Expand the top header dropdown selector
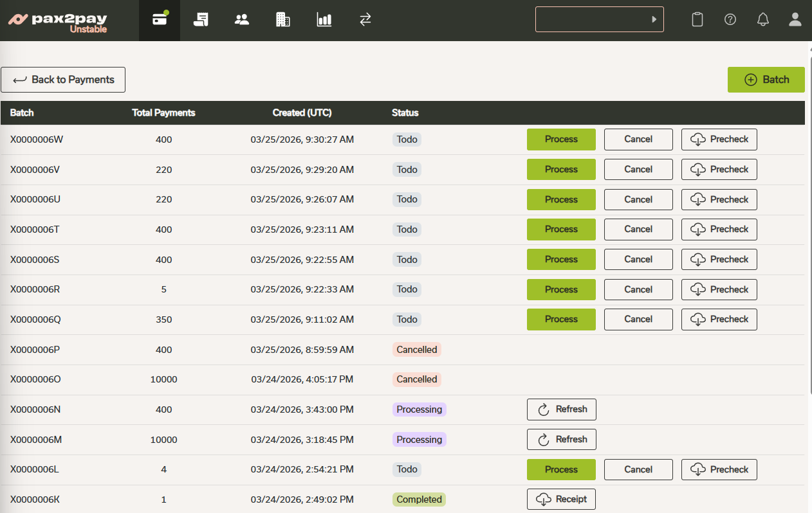Viewport: 812px width, 513px height. point(599,19)
